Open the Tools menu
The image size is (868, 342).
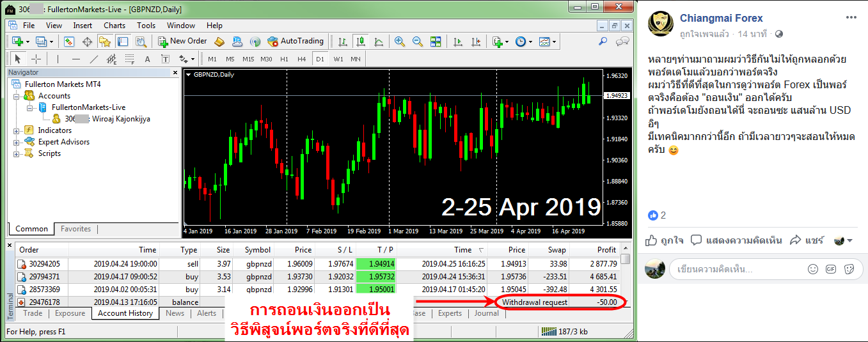pos(146,26)
